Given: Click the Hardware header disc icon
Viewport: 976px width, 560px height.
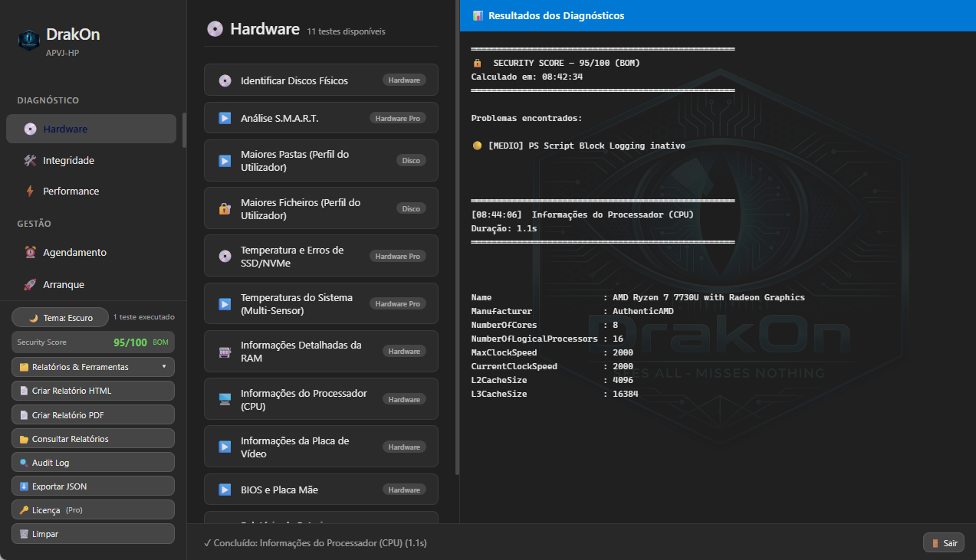Looking at the screenshot, I should click(215, 29).
